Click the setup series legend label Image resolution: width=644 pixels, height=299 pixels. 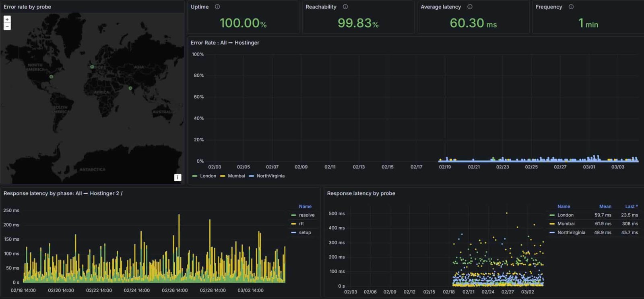pyautogui.click(x=305, y=233)
